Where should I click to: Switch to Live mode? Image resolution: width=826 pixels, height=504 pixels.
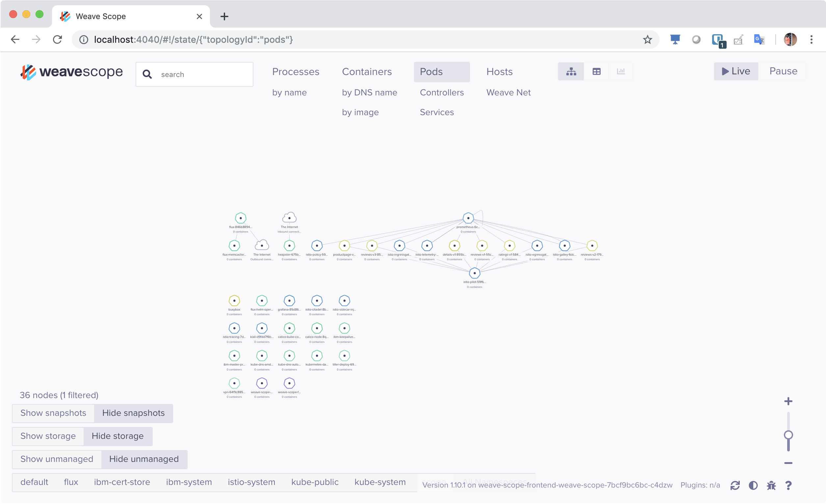[x=736, y=71]
